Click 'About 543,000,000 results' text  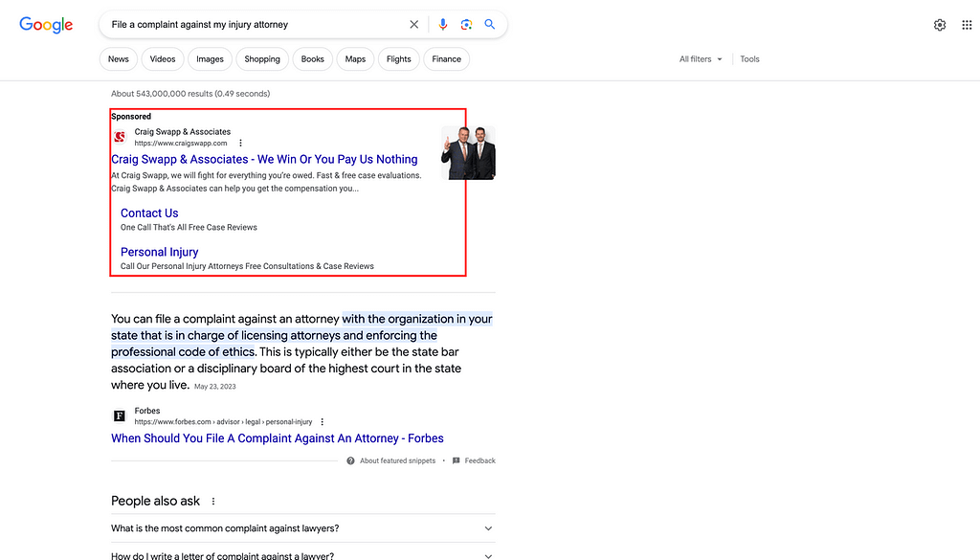pos(190,94)
